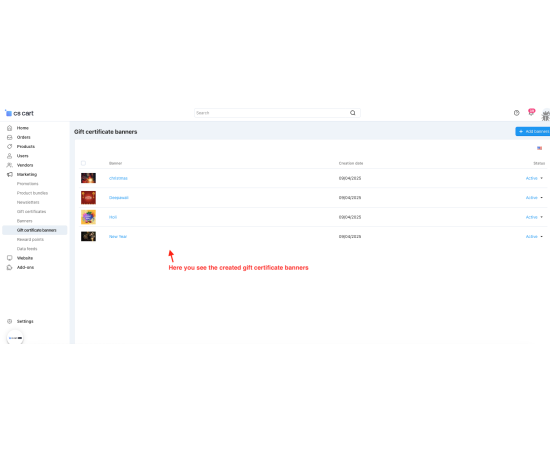Focus the top Search input field
This screenshot has height=450, width=550.
[x=272, y=113]
